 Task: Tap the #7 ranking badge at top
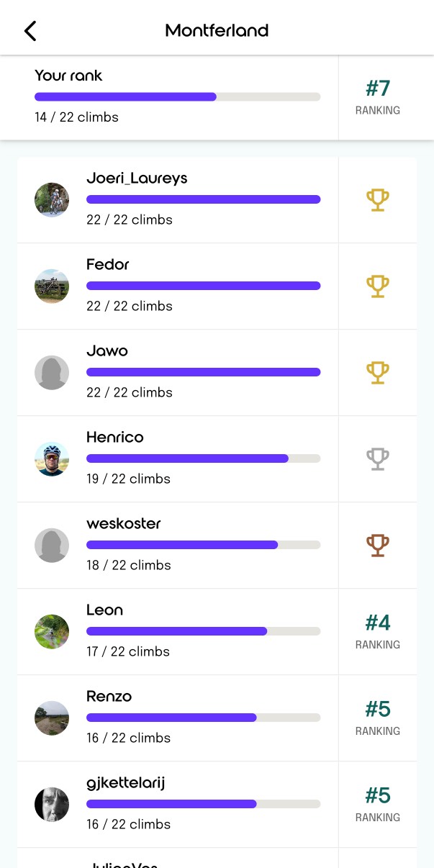[378, 96]
